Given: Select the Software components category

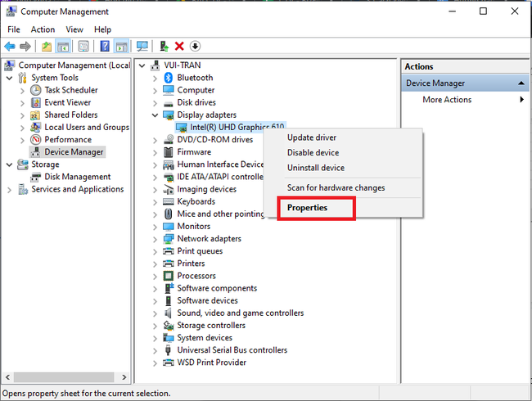Looking at the screenshot, I should click(217, 288).
